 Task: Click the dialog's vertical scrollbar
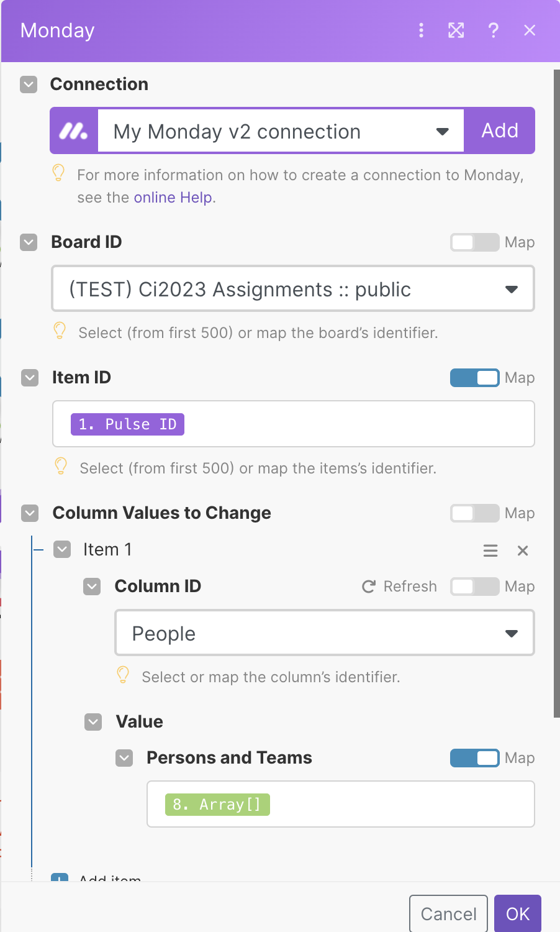556,393
